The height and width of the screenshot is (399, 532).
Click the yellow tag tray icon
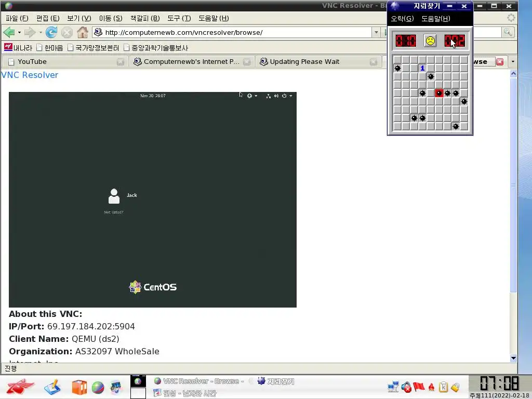(x=455, y=387)
